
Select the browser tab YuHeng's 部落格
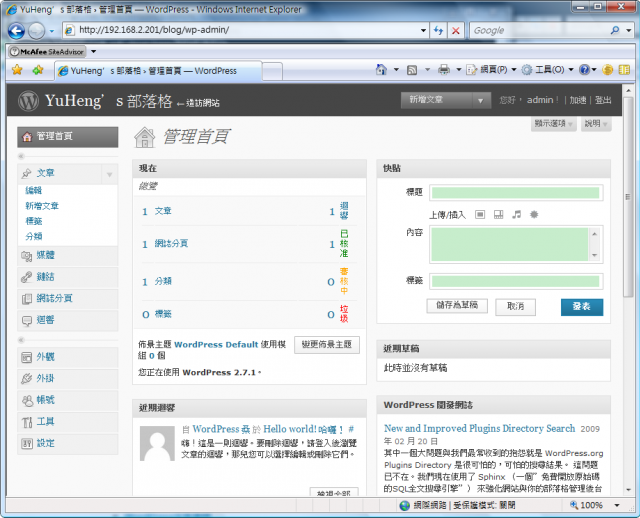(x=158, y=71)
